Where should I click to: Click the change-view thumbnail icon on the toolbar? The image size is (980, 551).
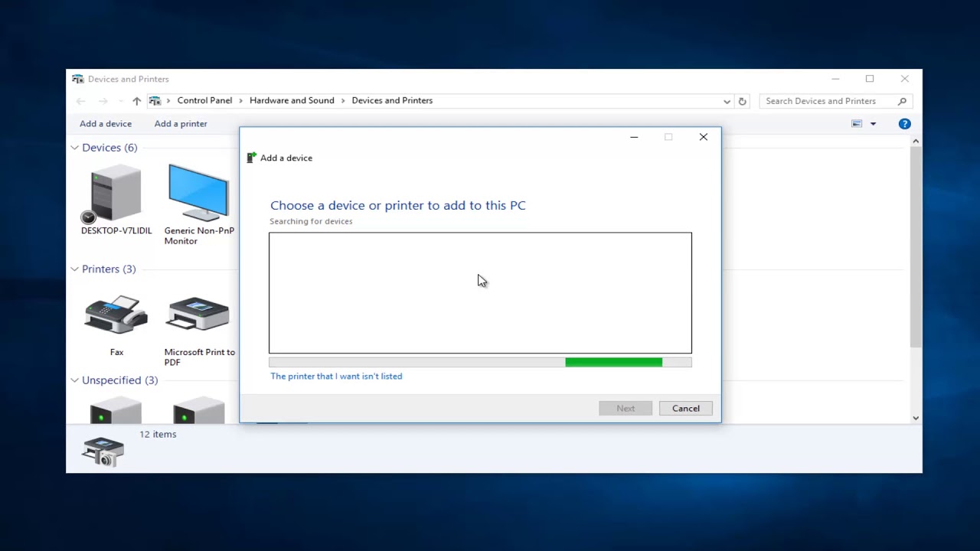(x=856, y=123)
